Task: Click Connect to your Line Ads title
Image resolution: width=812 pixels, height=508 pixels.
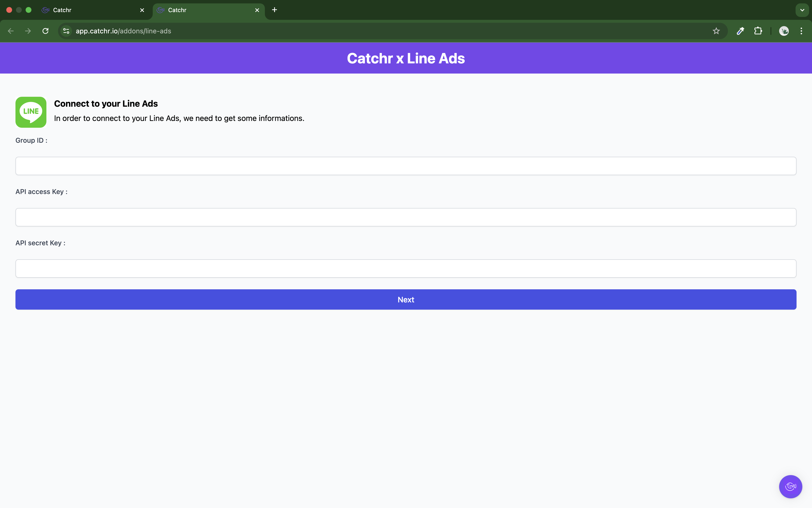Action: pyautogui.click(x=106, y=104)
